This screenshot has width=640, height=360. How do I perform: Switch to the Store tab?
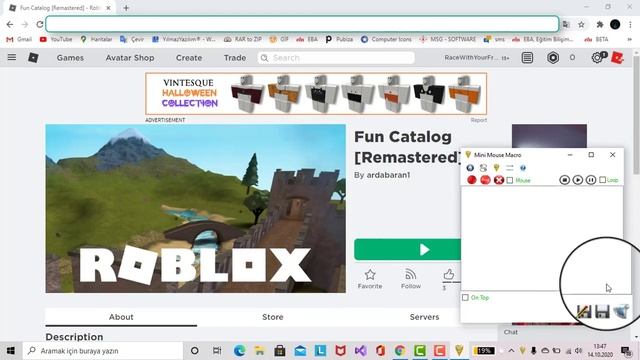[273, 317]
